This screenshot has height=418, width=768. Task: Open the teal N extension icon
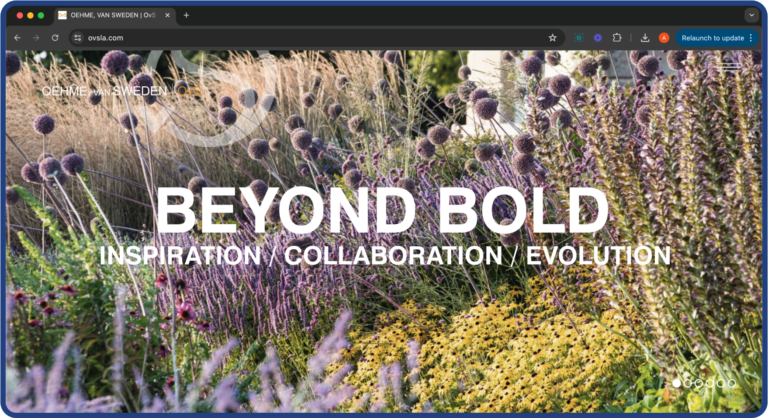coord(578,38)
